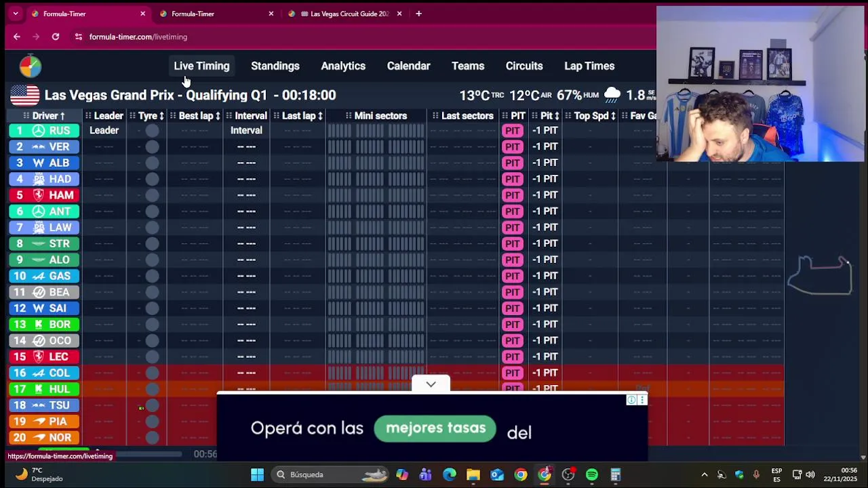Click the Last sectors column header
The height and width of the screenshot is (488, 868).
pos(462,116)
